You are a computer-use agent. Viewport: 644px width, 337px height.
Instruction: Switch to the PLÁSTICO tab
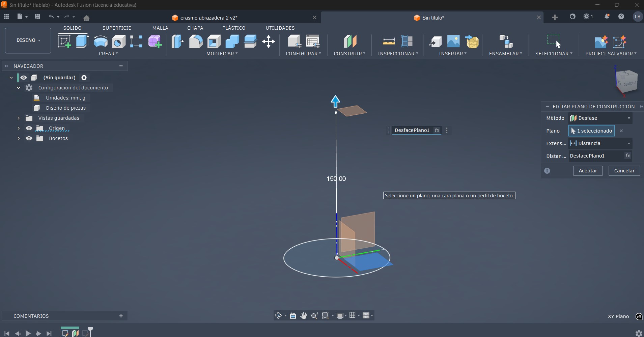234,28
